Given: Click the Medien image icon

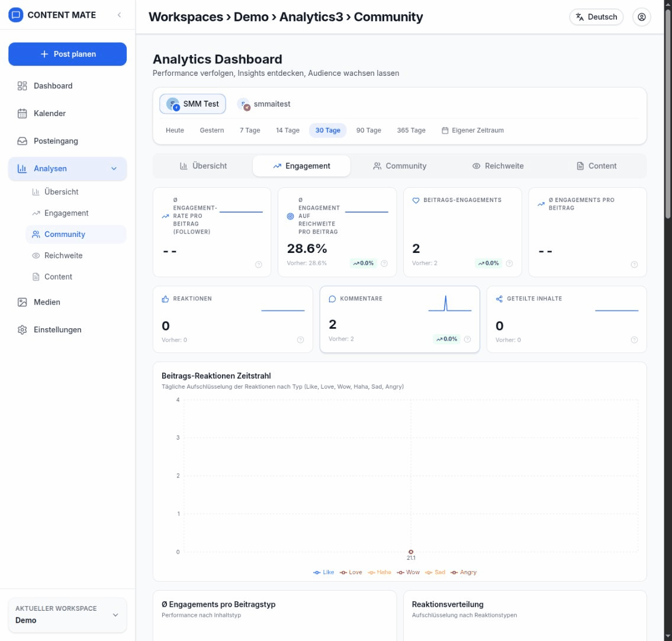Looking at the screenshot, I should 22,302.
